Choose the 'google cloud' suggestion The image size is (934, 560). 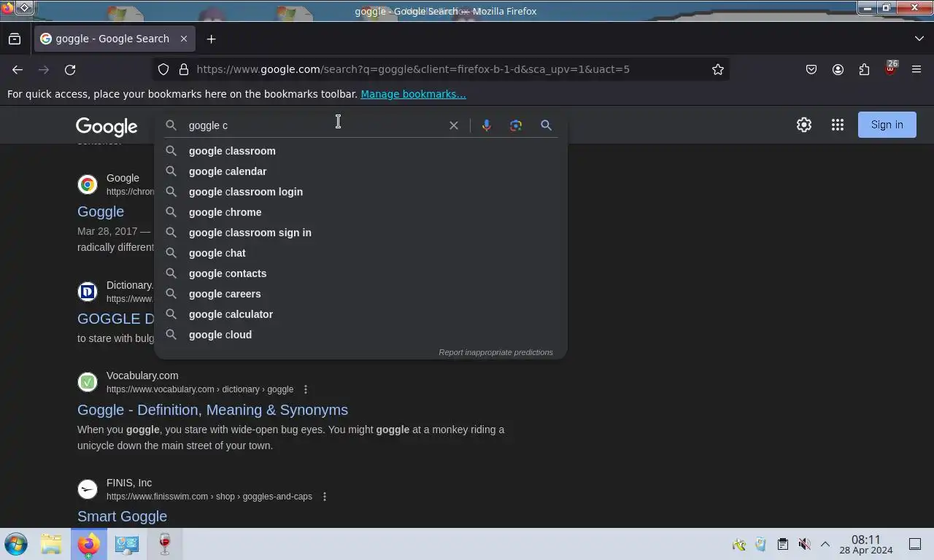(x=360, y=335)
